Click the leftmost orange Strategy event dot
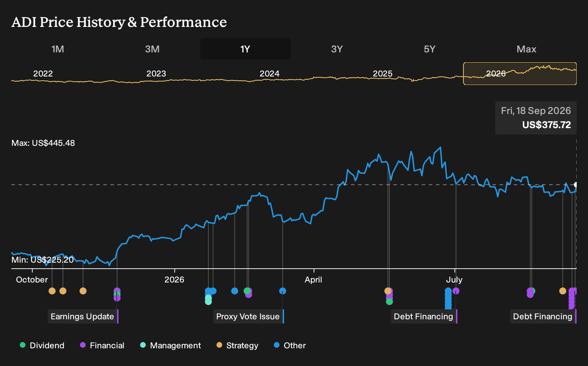 [x=52, y=291]
